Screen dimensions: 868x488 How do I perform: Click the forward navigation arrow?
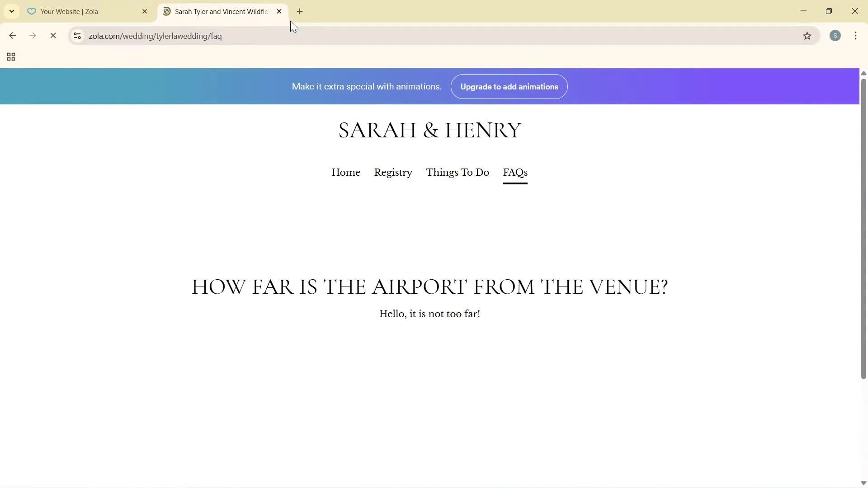click(x=33, y=36)
